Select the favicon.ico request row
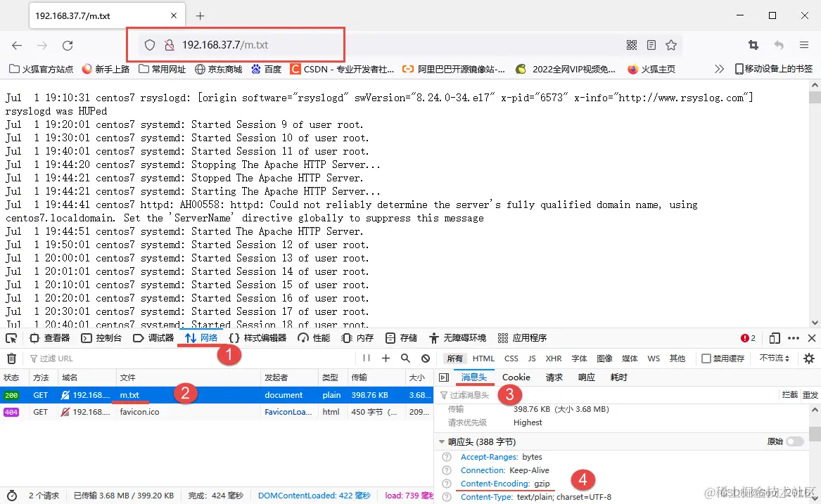821x504 pixels. tap(217, 412)
